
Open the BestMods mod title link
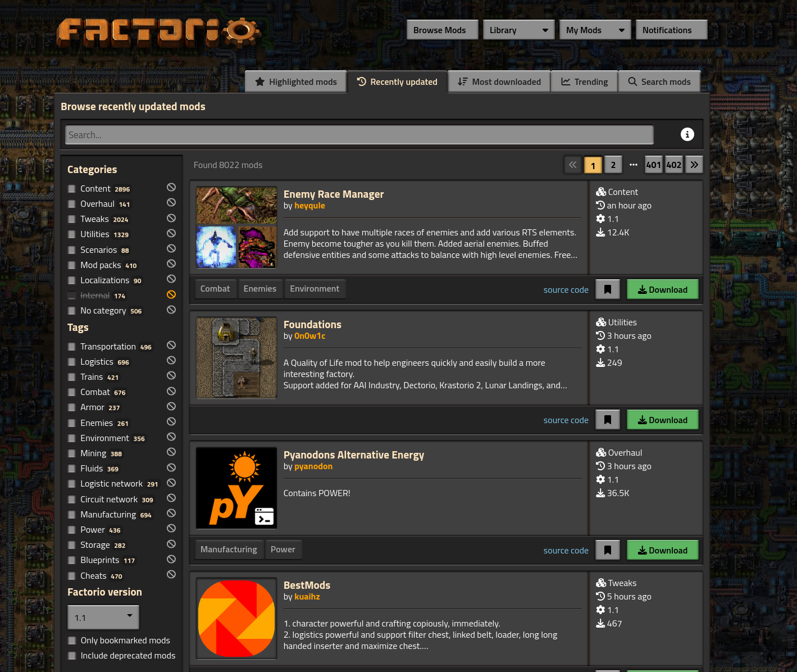tap(307, 585)
